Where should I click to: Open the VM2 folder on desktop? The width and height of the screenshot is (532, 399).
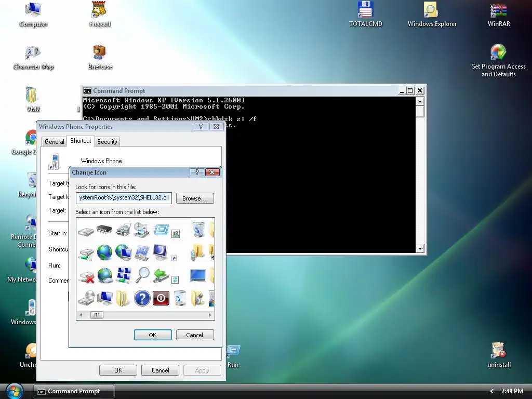point(33,99)
